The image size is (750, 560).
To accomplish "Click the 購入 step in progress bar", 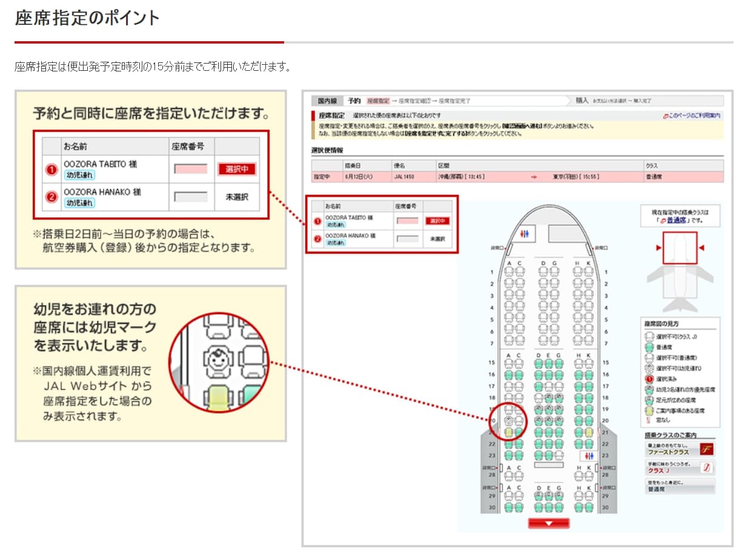I will tap(582, 100).
